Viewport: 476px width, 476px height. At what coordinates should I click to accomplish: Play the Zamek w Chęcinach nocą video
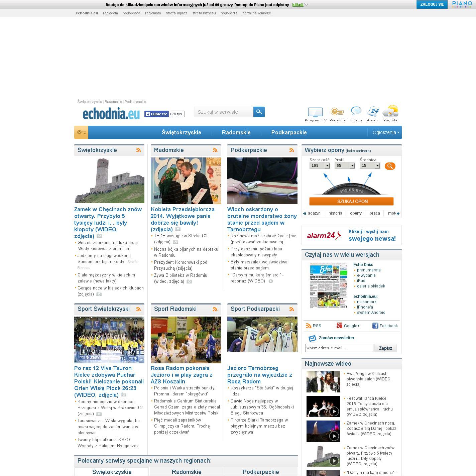(x=323, y=431)
